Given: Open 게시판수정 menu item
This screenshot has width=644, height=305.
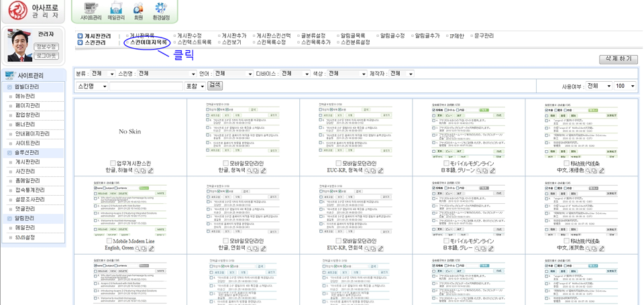Looking at the screenshot, I should [x=189, y=36].
